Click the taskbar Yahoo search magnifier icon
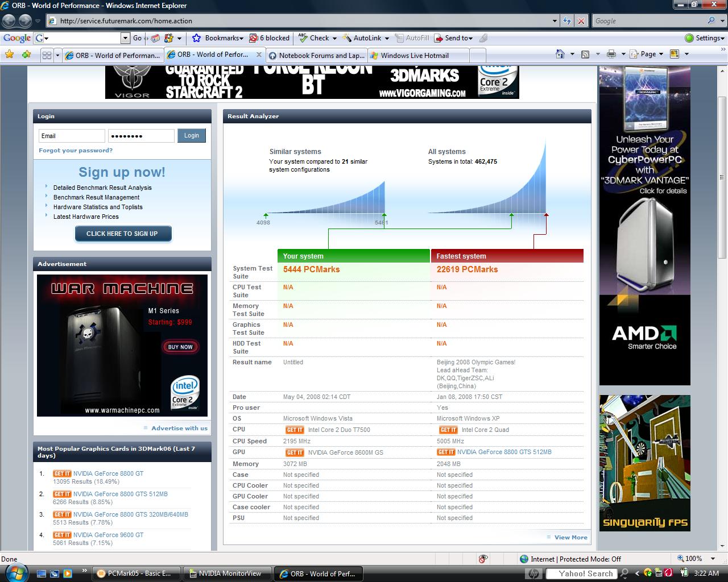Image resolution: width=728 pixels, height=582 pixels. pyautogui.click(x=624, y=573)
